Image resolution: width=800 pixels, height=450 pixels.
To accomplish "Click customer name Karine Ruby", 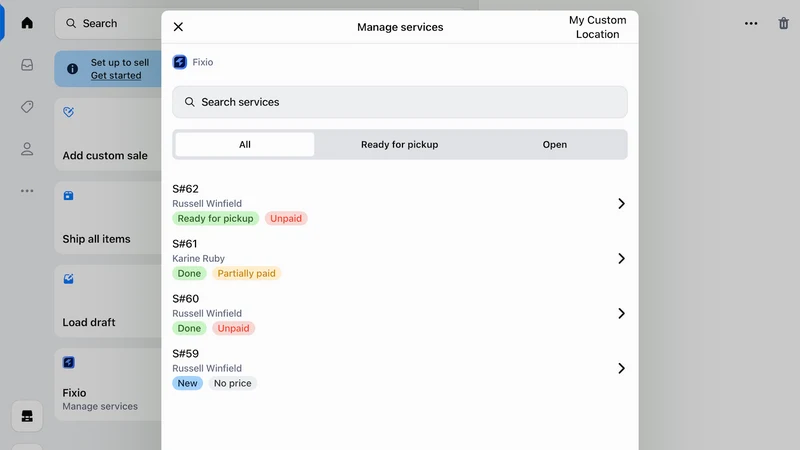I will (x=198, y=259).
